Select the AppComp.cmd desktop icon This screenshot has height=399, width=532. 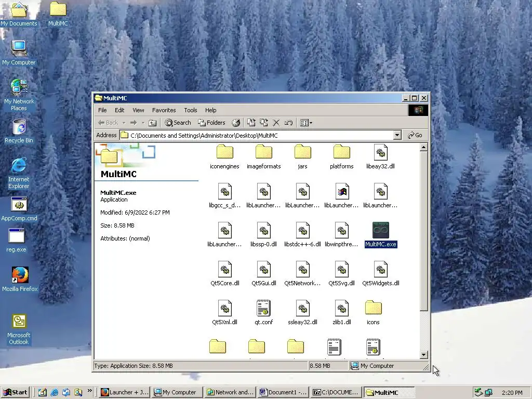pos(19,209)
